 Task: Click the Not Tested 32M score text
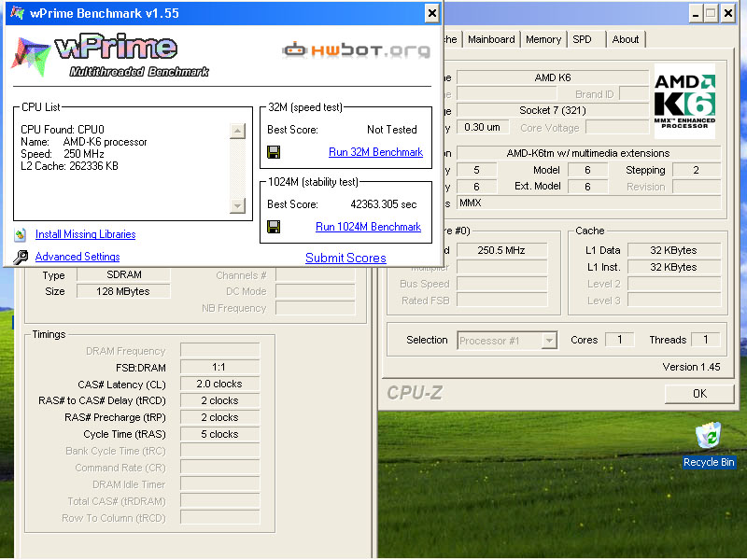[391, 130]
